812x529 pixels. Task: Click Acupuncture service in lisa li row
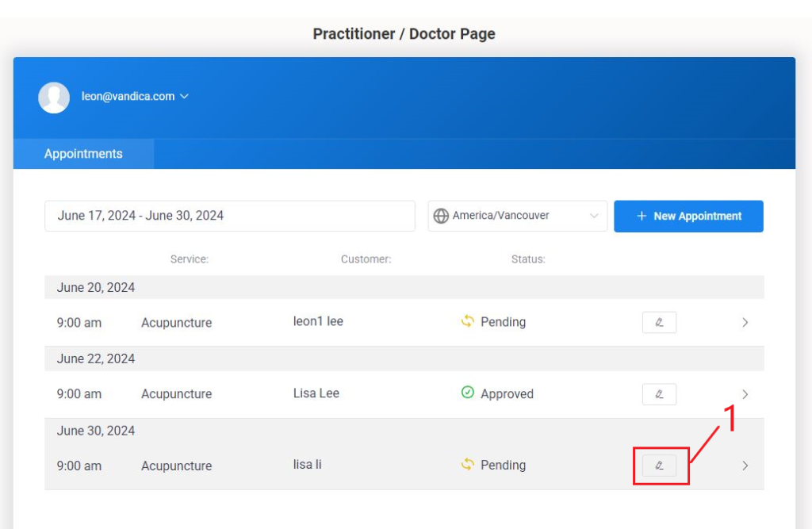tap(176, 466)
